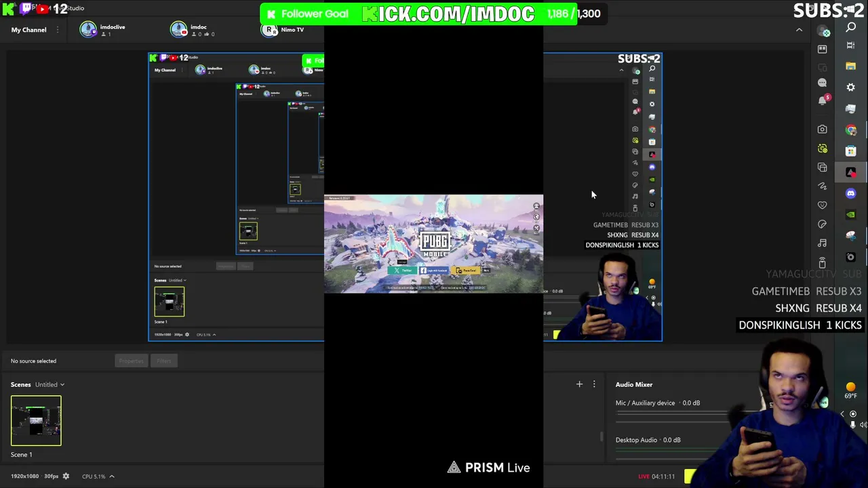Open output settings gear next to 30fps
Screen dimensions: 868x488
(x=66, y=476)
